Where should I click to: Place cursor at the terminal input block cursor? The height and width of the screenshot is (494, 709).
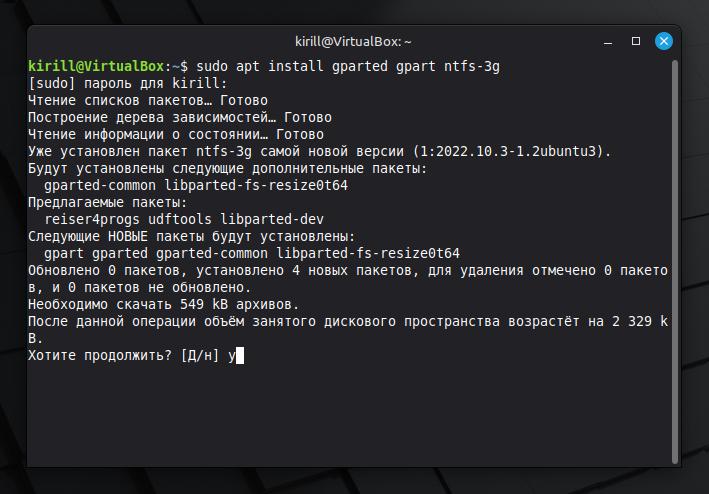[x=240, y=355]
